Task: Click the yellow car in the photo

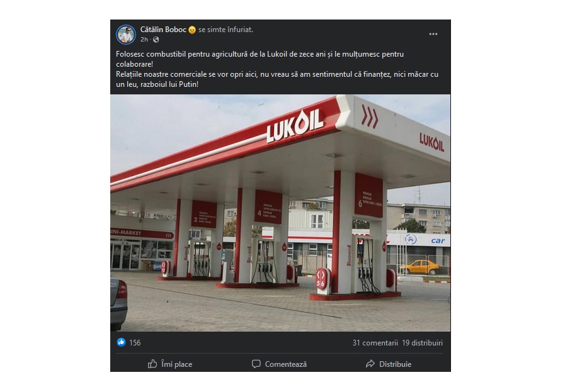Action: point(419,267)
